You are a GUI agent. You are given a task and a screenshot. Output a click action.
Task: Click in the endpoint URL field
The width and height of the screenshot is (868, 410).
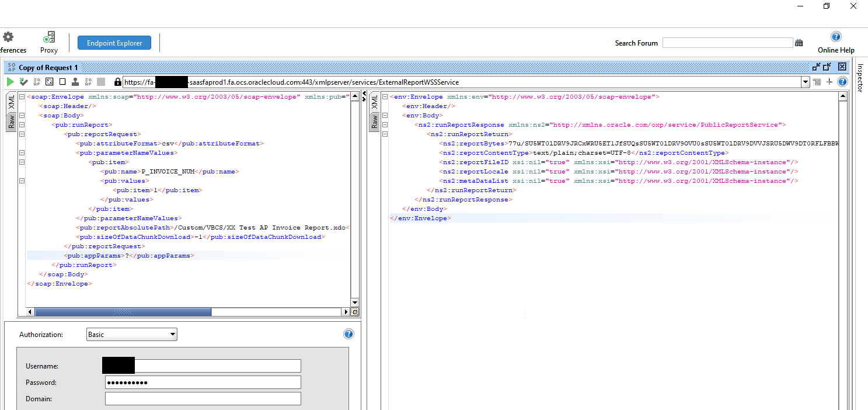point(462,82)
